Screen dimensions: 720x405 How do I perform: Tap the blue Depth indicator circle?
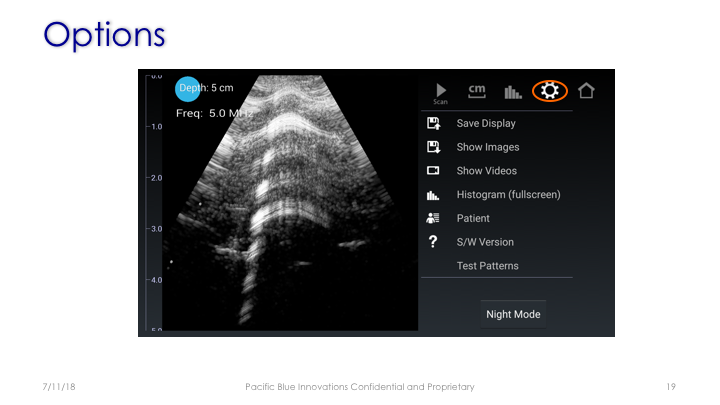(x=187, y=89)
